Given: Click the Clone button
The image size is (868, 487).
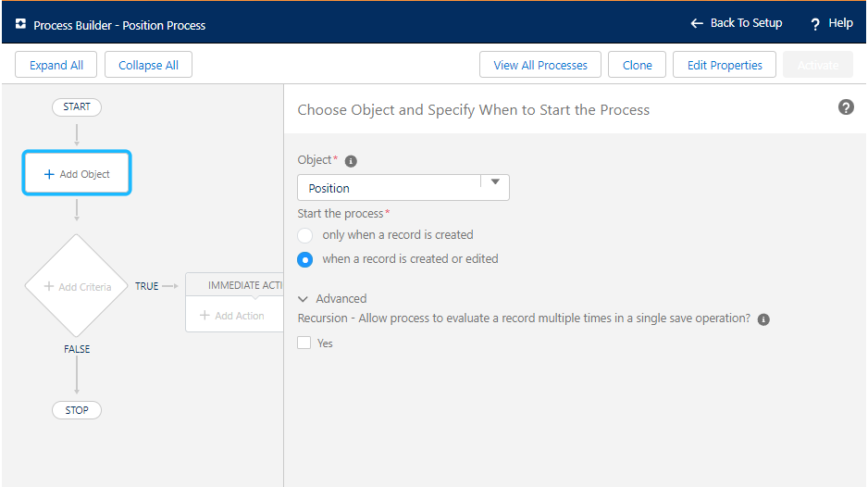Looking at the screenshot, I should pos(638,65).
